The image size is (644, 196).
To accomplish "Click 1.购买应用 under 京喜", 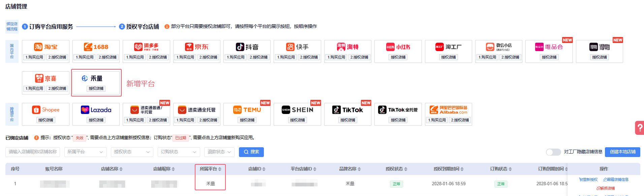I will (34, 88).
